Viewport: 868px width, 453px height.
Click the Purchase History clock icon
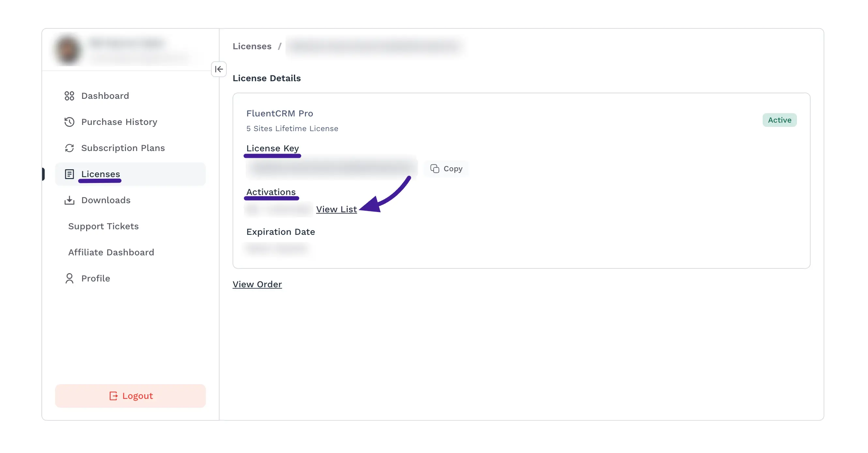[x=69, y=122]
